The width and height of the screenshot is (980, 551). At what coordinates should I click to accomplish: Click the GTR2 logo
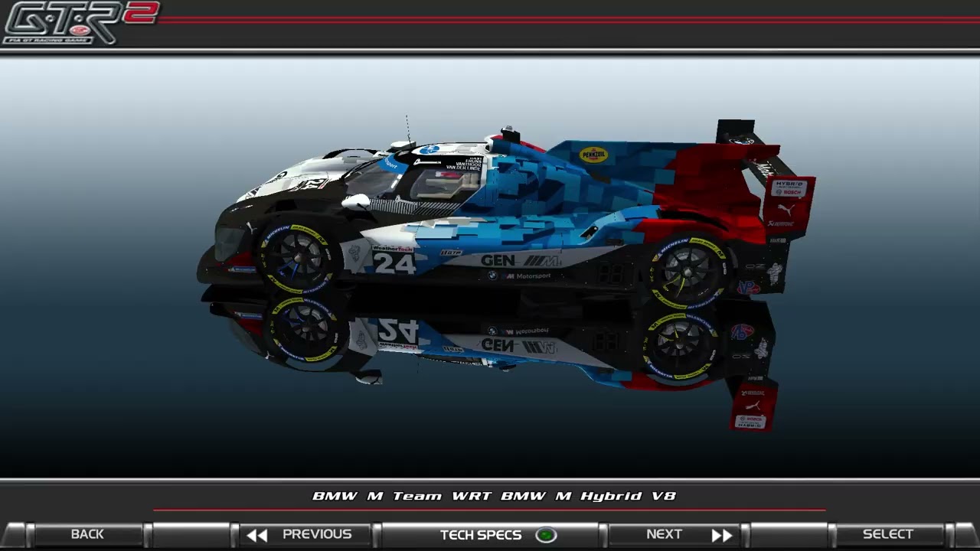tap(80, 22)
